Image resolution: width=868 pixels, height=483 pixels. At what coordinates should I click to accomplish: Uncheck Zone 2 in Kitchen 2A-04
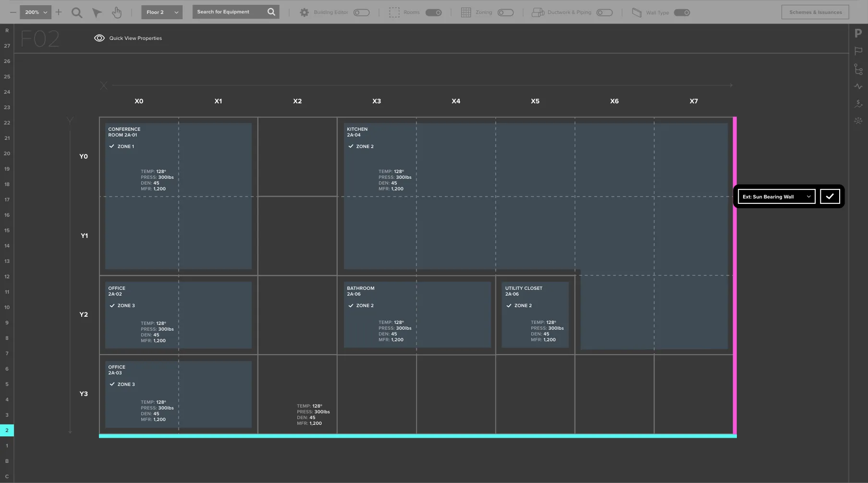point(351,146)
